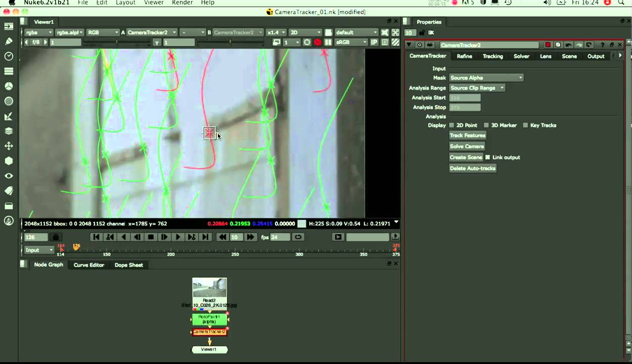
Task: Click the Solve Camera button
Action: [467, 146]
